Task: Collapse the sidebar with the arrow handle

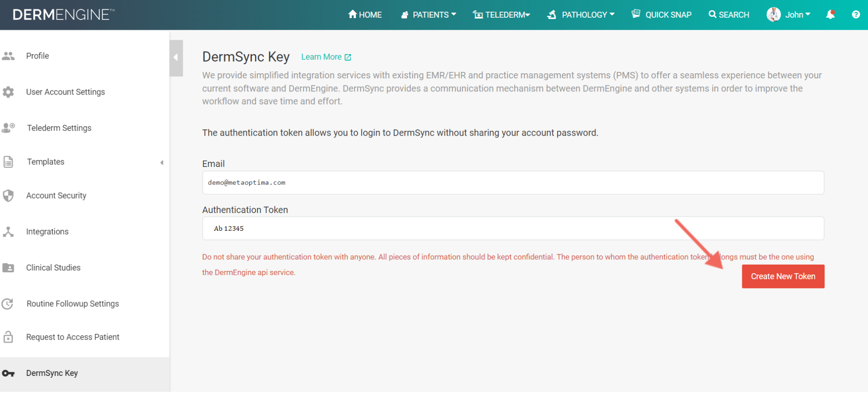Action: pyautogui.click(x=176, y=57)
